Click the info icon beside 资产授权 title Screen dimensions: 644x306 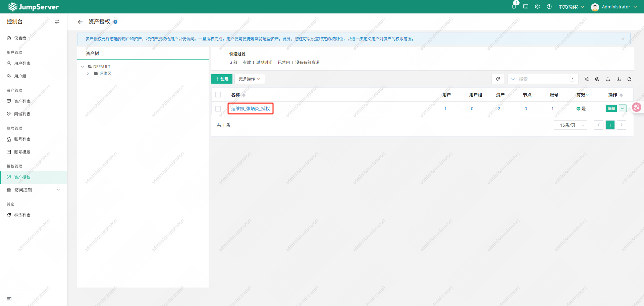tap(115, 22)
